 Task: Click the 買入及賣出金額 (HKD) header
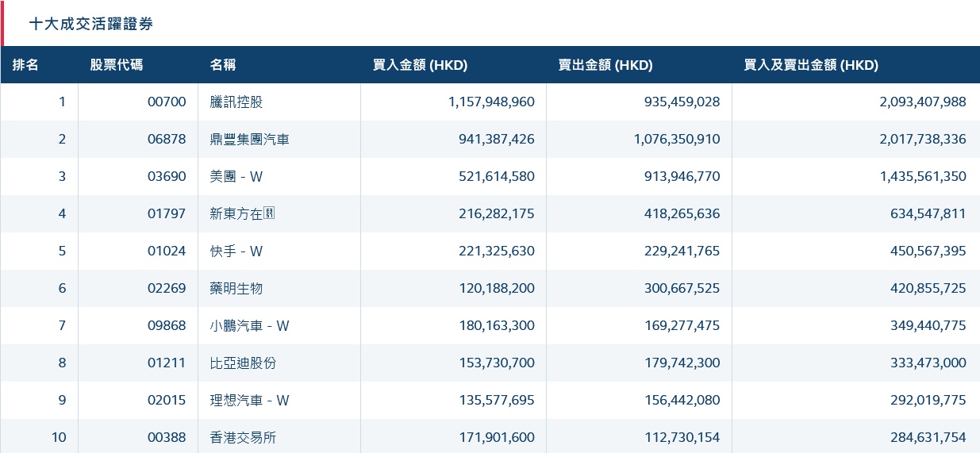coord(811,65)
